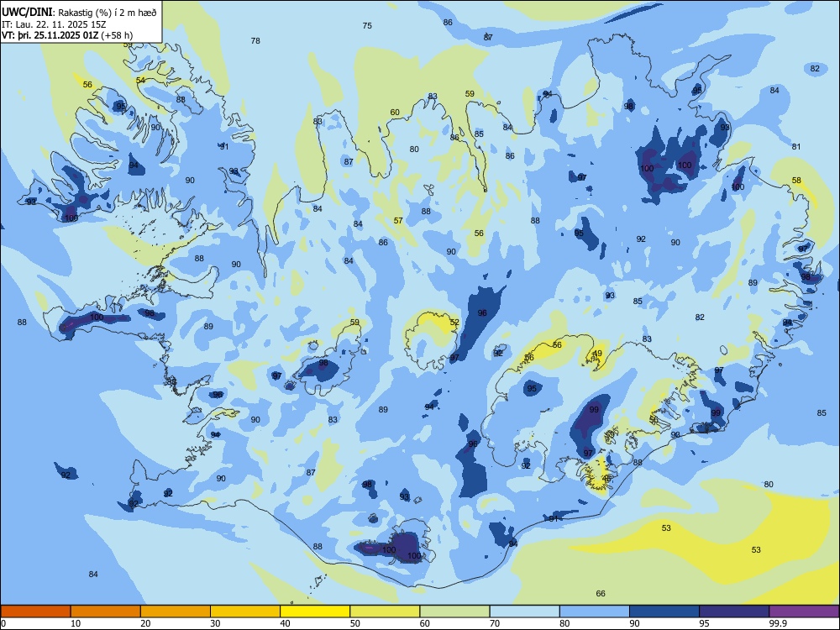Image resolution: width=840 pixels, height=630 pixels.
Task: Click the legend tick label 95
Action: tap(705, 623)
